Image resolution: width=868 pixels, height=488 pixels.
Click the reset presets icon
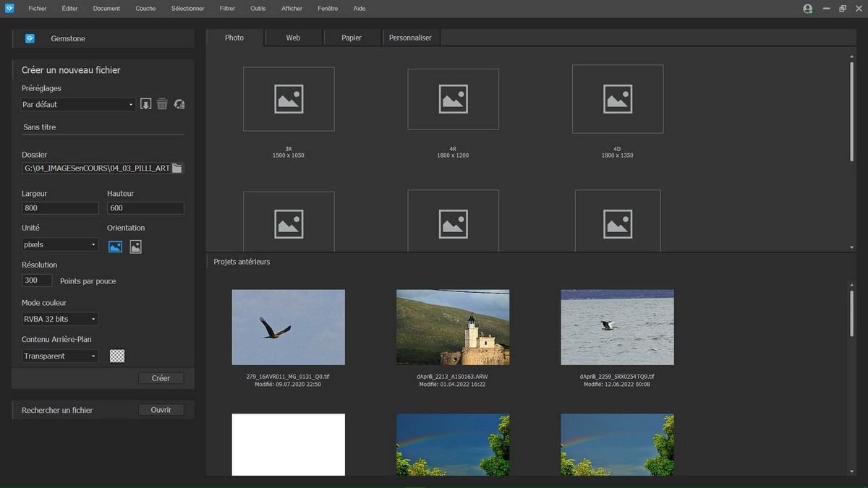coord(179,104)
